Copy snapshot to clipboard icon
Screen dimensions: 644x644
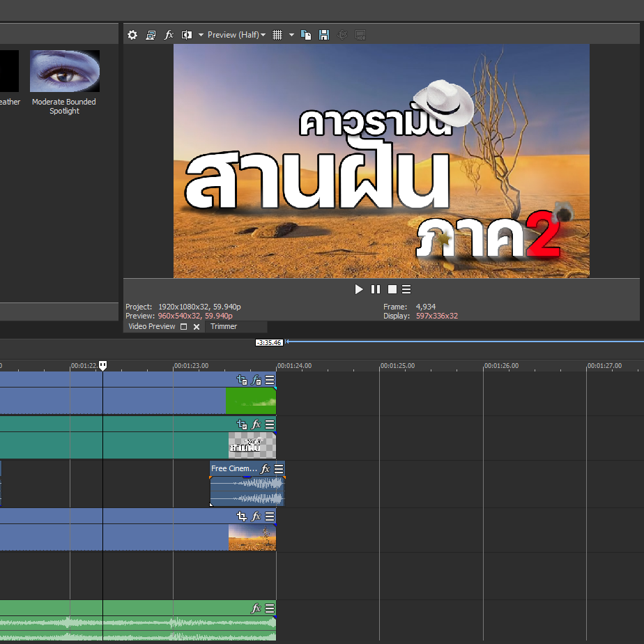pyautogui.click(x=306, y=35)
